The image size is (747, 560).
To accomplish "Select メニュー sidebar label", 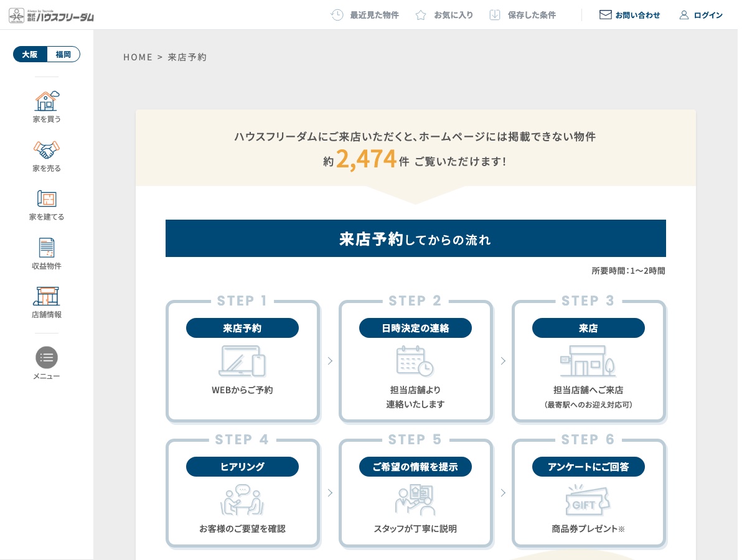I will [x=47, y=376].
